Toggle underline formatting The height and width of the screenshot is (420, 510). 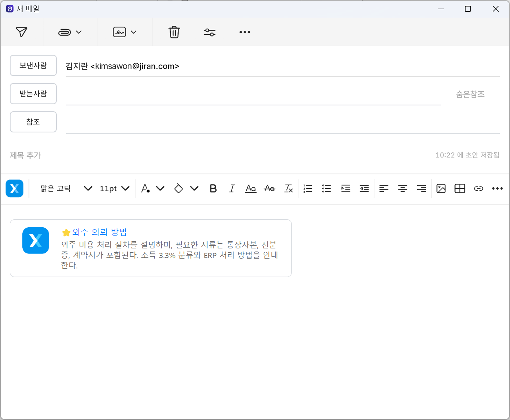tap(251, 188)
